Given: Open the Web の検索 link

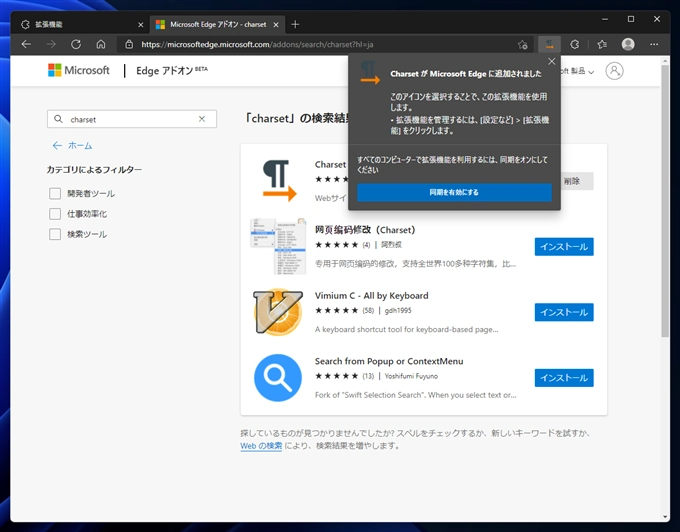Looking at the screenshot, I should 261,445.
